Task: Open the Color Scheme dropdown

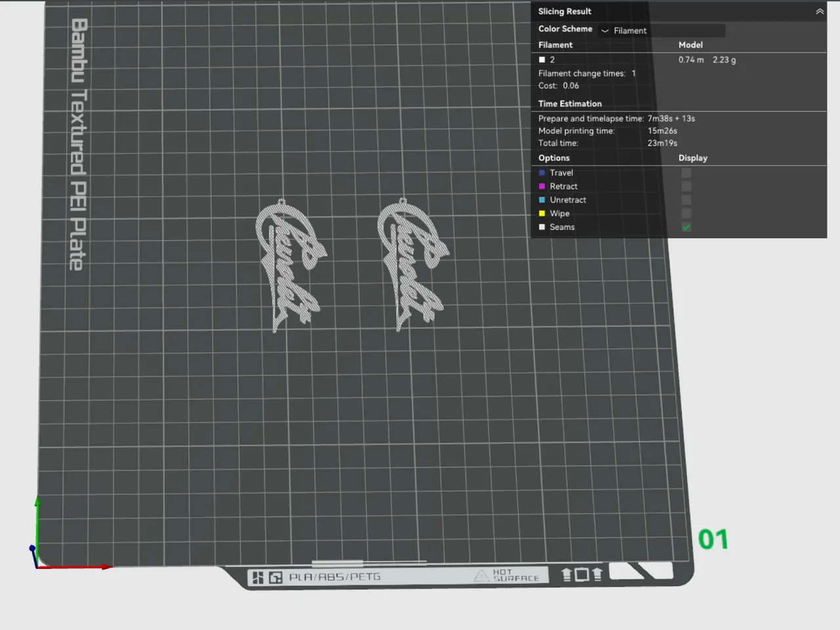Action: (661, 30)
